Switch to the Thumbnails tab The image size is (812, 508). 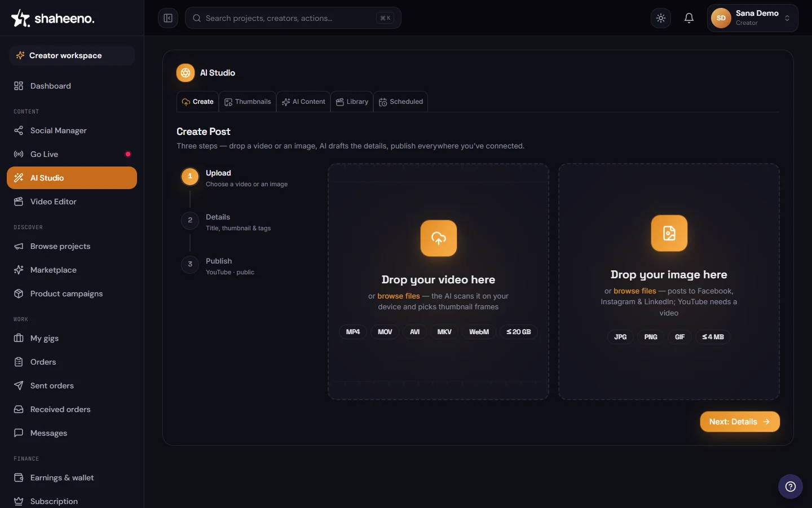click(248, 102)
